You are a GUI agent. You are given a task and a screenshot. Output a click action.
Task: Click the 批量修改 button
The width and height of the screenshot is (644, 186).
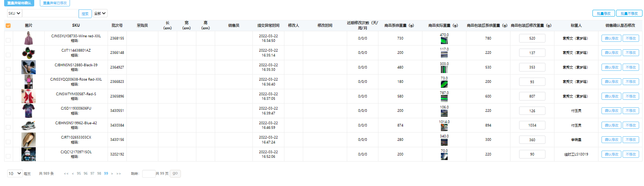click(x=603, y=13)
